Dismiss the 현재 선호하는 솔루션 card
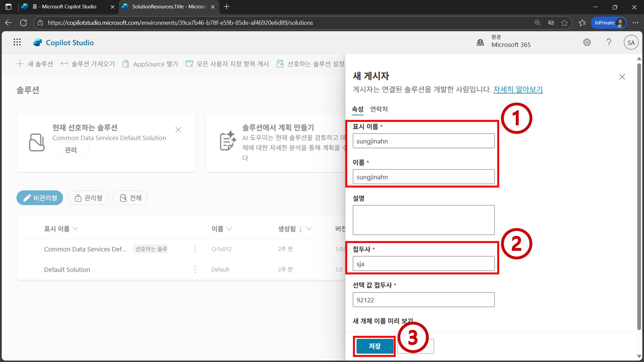 [178, 130]
